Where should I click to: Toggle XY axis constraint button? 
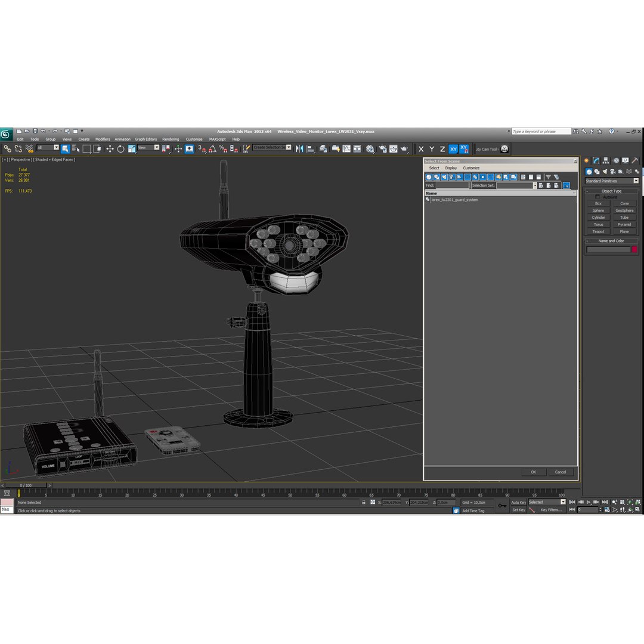[453, 149]
